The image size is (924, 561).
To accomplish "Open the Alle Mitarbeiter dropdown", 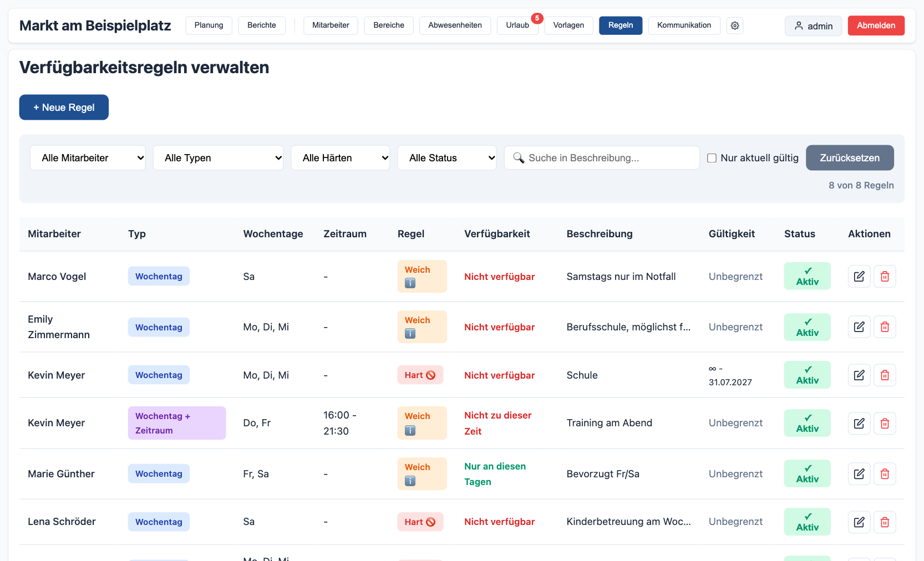I will pos(88,158).
